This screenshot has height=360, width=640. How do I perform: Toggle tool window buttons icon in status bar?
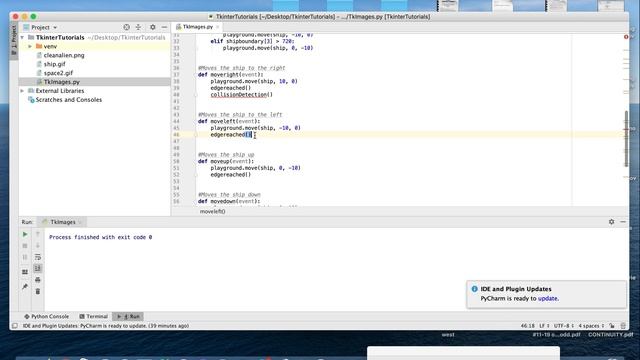tap(15, 326)
